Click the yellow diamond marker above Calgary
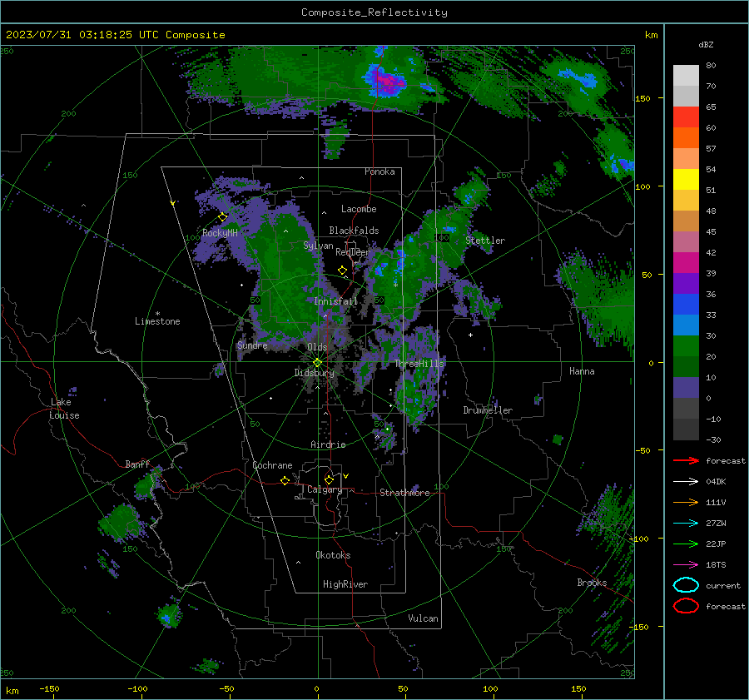The height and width of the screenshot is (700, 749). pyautogui.click(x=329, y=479)
